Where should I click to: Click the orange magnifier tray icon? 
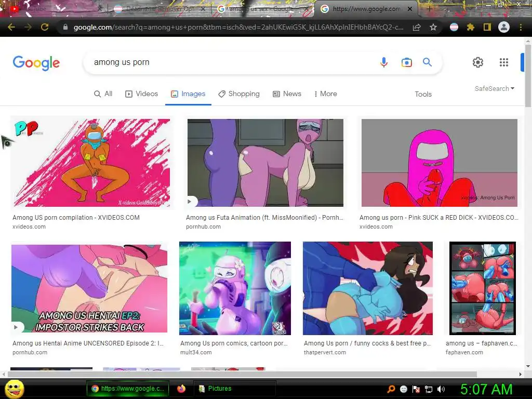pyautogui.click(x=391, y=389)
